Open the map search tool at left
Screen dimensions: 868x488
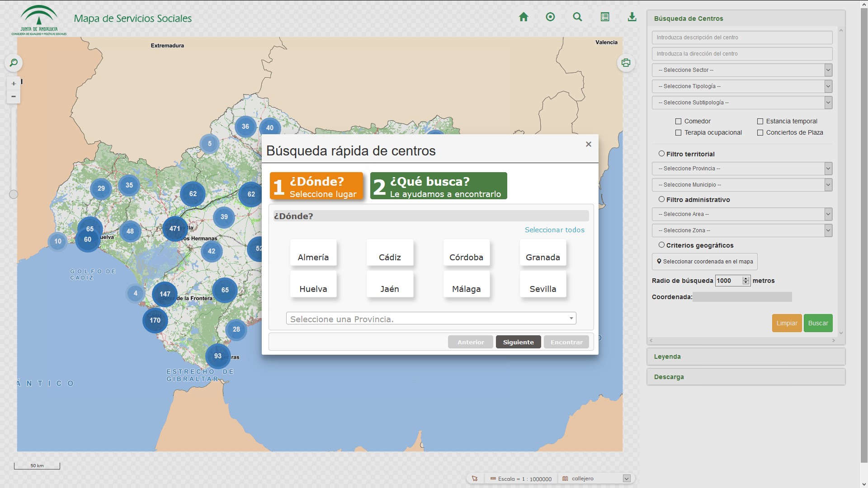tap(14, 63)
